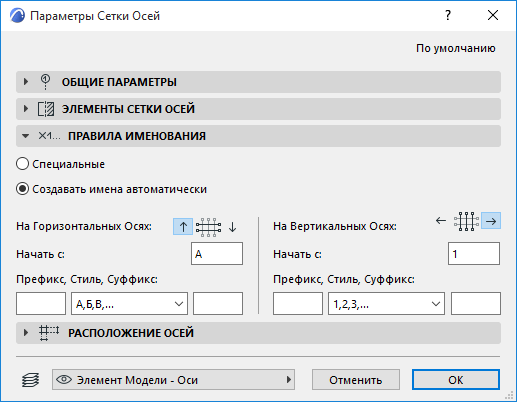The width and height of the screenshot is (517, 402).
Task: Click horizontal axes suffix field
Action: click(x=218, y=304)
